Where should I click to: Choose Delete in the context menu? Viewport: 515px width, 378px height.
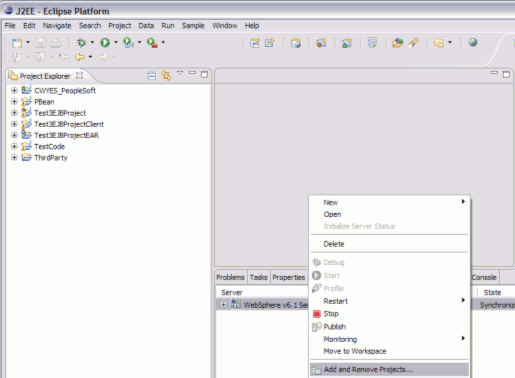click(390, 244)
